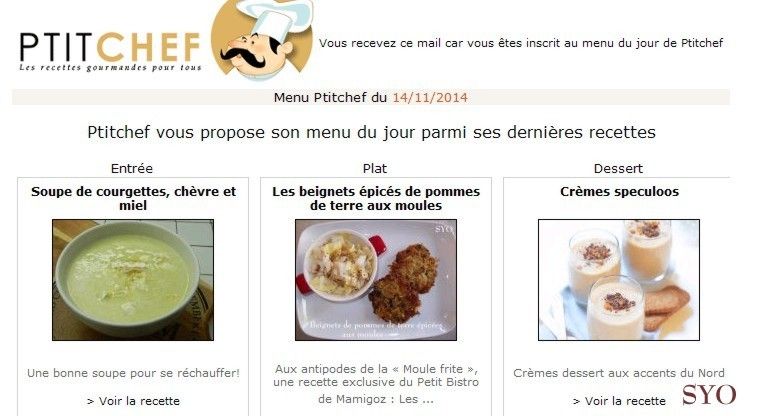Select the Entrée column heading
Viewport: 762px width, 416px height.
coord(132,169)
